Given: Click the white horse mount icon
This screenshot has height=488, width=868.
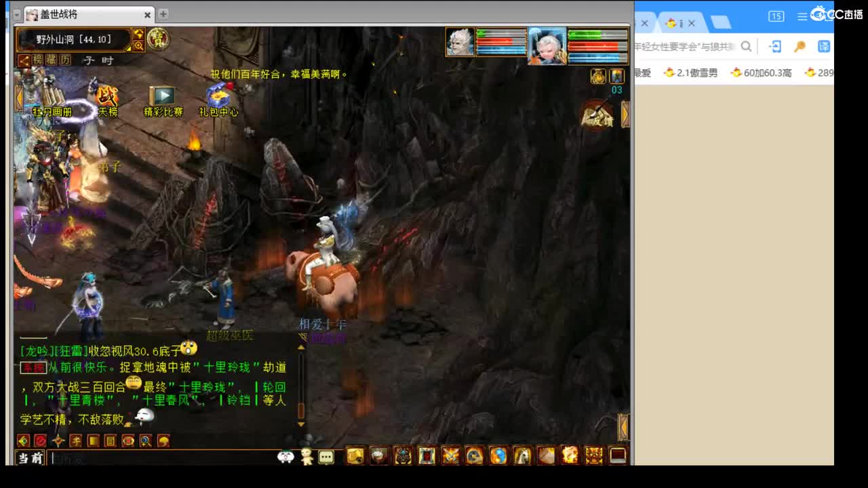Looking at the screenshot, I should 522,455.
